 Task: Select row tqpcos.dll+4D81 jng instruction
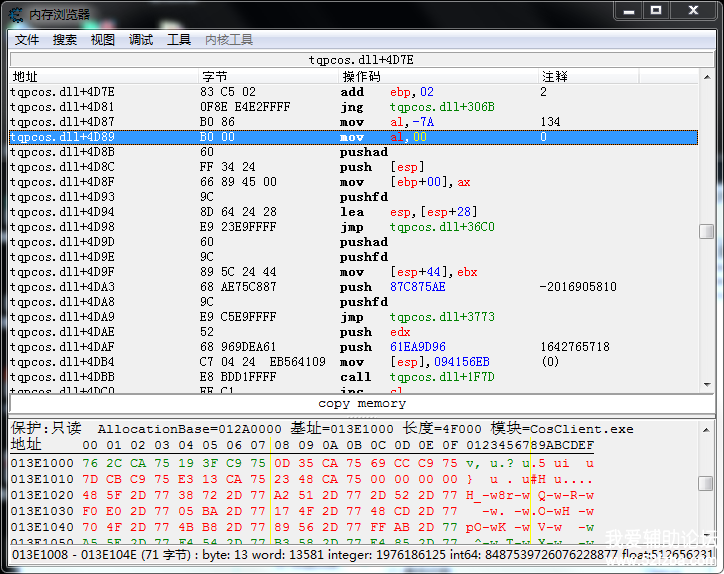pos(353,107)
